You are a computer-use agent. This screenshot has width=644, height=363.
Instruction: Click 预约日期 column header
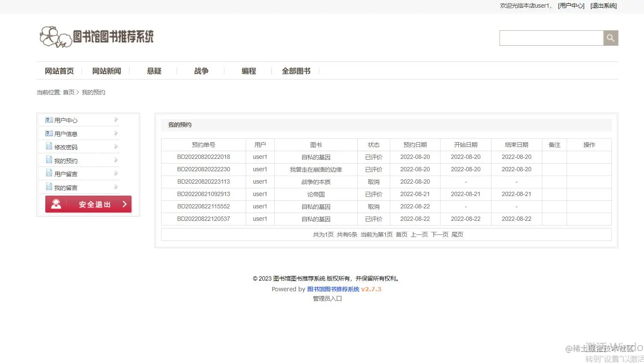pyautogui.click(x=415, y=145)
